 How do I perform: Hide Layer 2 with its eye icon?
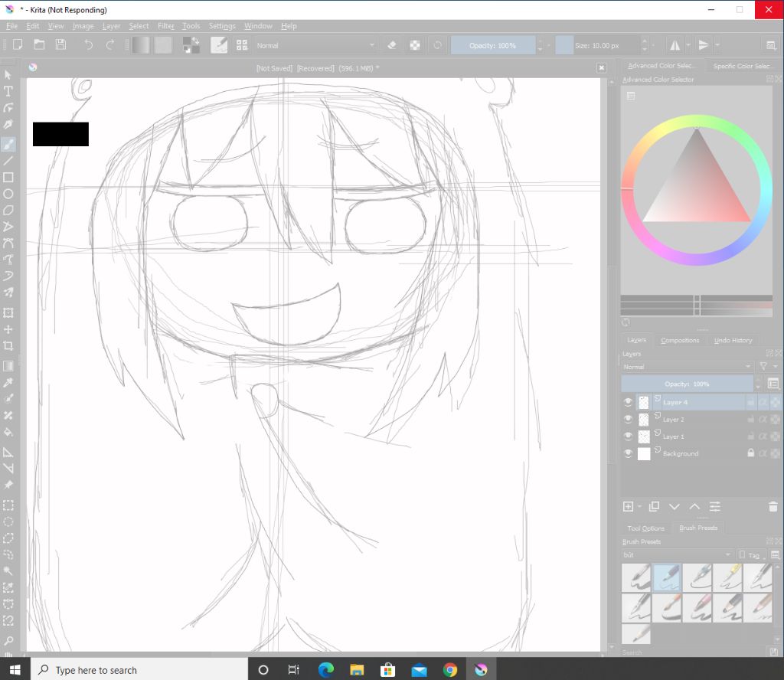point(628,419)
